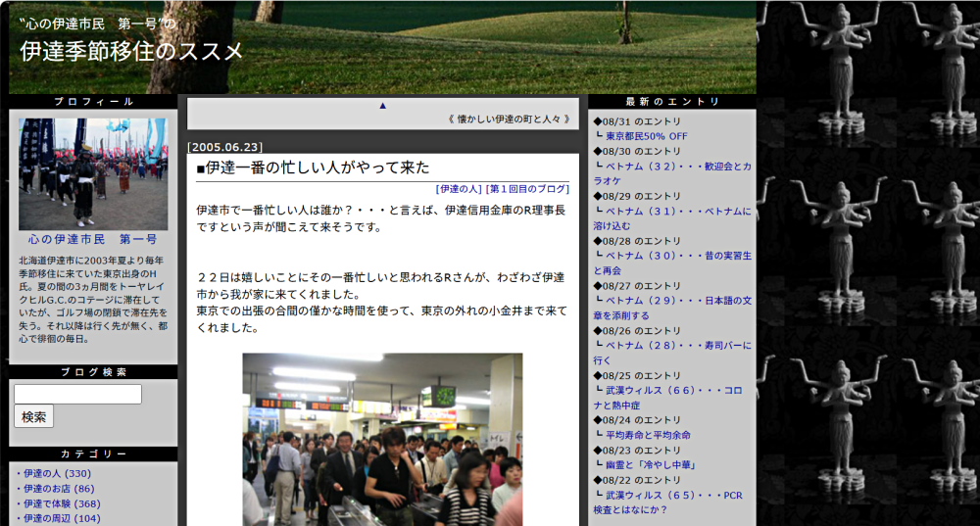Open category 伊達の周辺 (104)
This screenshot has height=526, width=980.
tap(62, 518)
